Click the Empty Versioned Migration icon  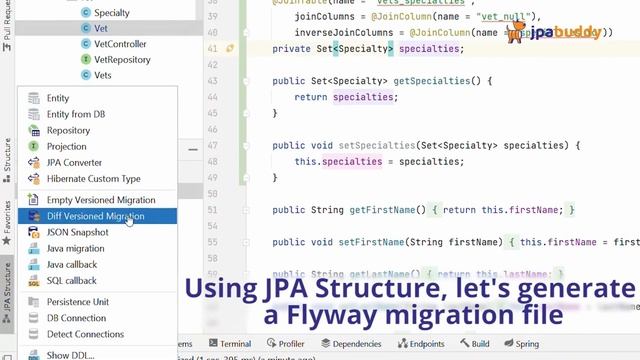pos(33,200)
